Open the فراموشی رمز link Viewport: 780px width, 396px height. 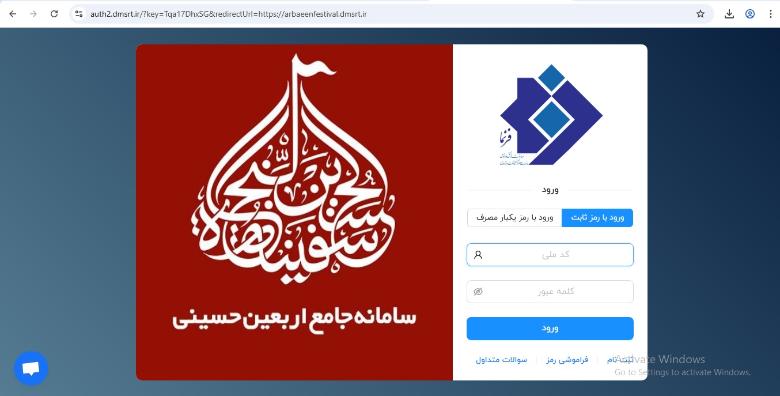[567, 359]
